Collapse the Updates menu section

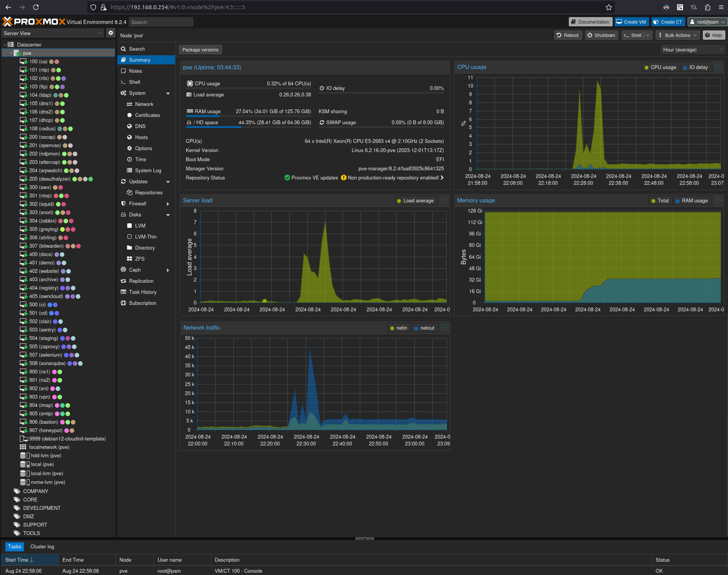tap(168, 181)
